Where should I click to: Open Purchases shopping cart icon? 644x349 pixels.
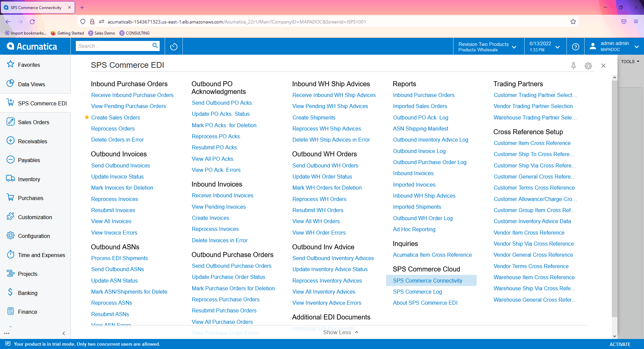pos(11,197)
